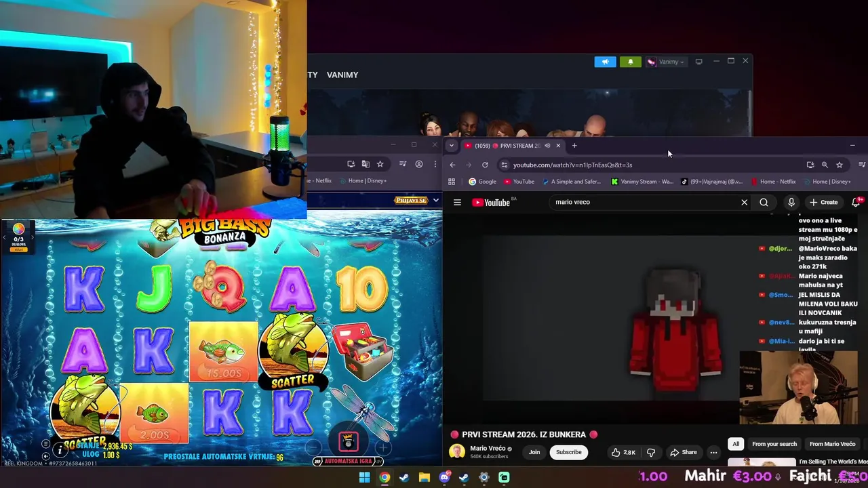
Task: Decrease bet with minus button
Action: [313, 447]
